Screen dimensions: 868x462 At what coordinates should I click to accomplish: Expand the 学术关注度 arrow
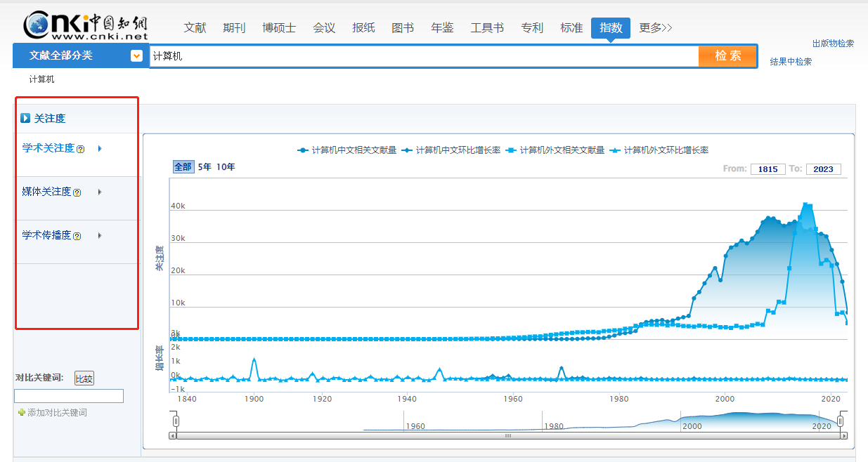(x=100, y=148)
